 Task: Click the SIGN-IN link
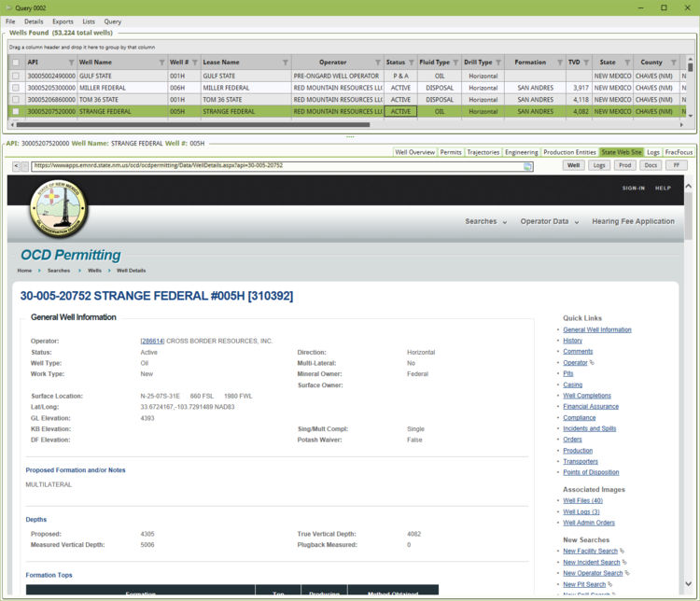(x=634, y=189)
